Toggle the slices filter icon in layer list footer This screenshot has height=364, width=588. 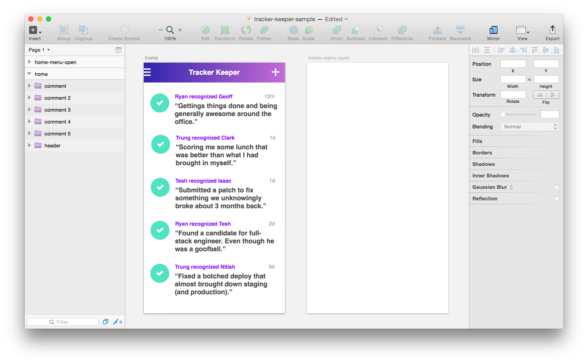click(x=116, y=322)
